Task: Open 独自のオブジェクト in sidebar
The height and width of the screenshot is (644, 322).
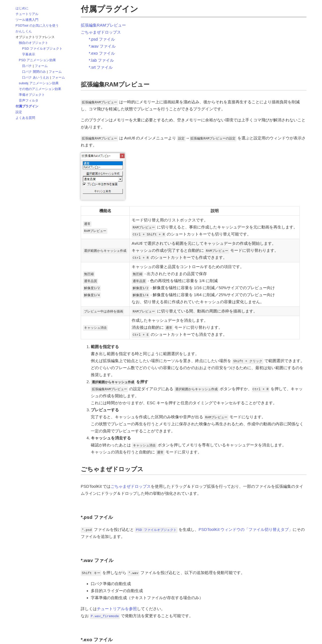Action: click(x=33, y=43)
